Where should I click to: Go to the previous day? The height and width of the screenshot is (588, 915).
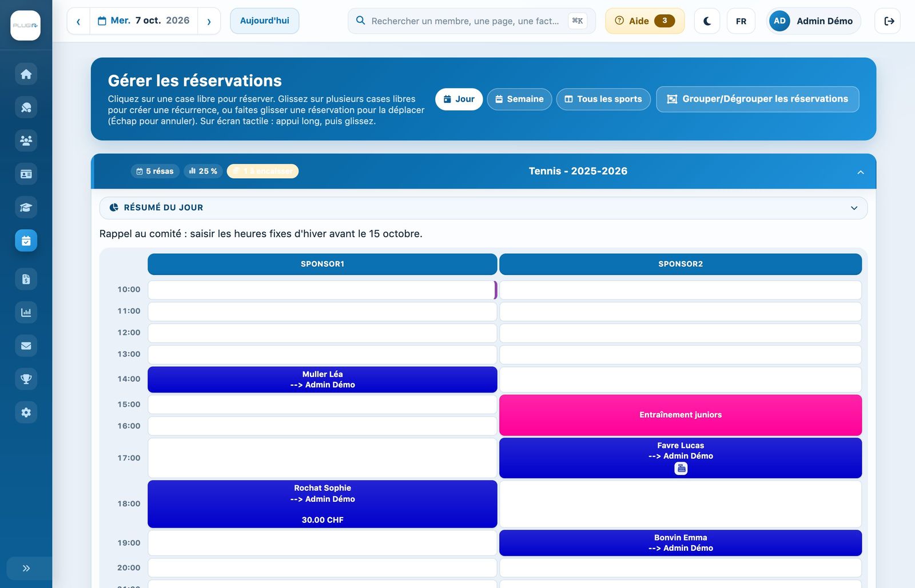[78, 21]
